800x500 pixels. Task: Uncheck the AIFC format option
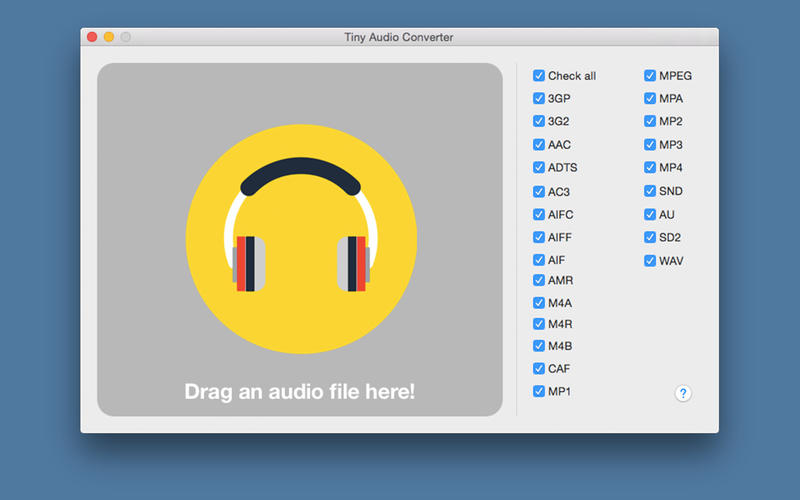coord(539,214)
